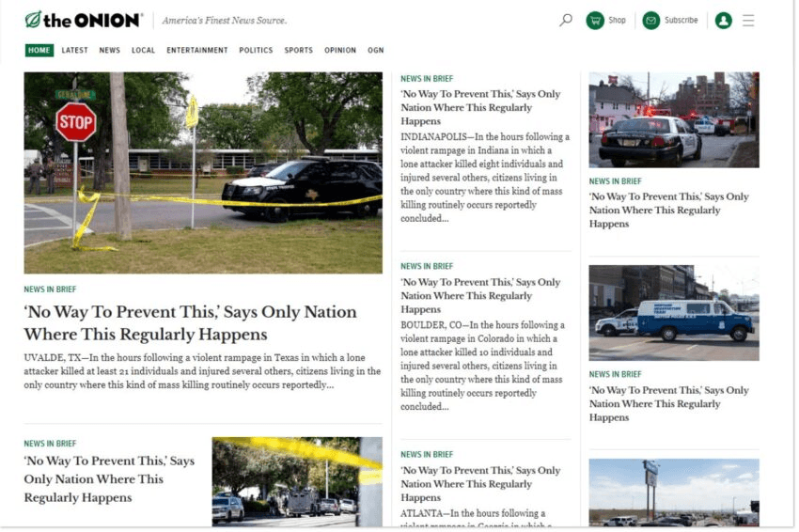
Task: Open the Politics section in navigation
Action: point(256,51)
